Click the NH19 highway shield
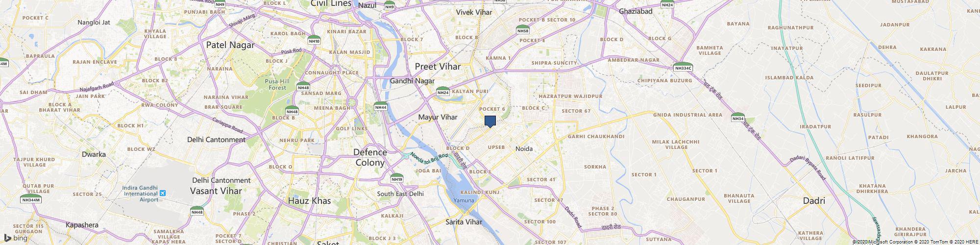This screenshot has width=980, height=245. point(397,178)
